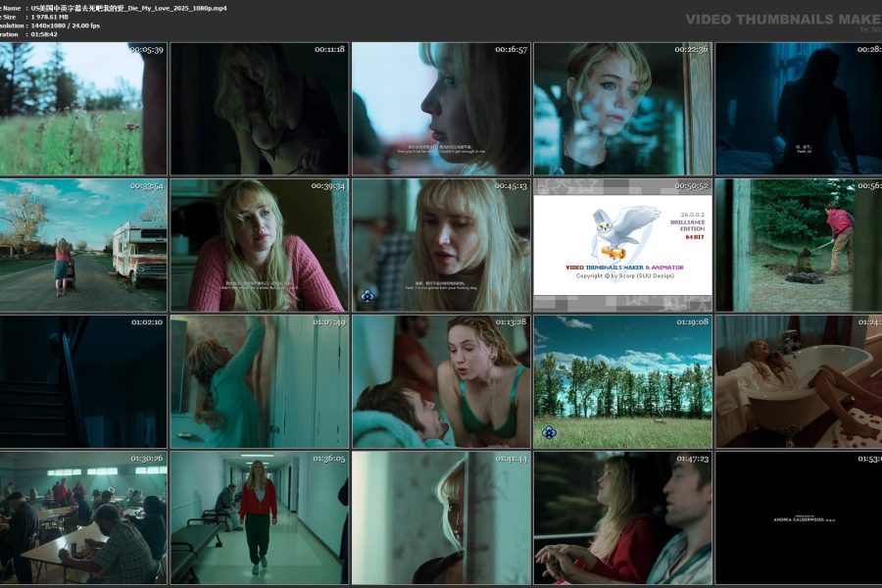Select the 00:33:54 thumbnail with the RV camper
The height and width of the screenshot is (588, 882).
pyautogui.click(x=83, y=245)
